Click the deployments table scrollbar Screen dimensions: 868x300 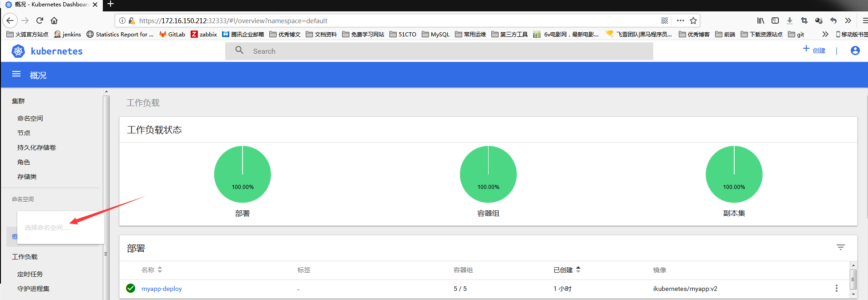[853, 280]
